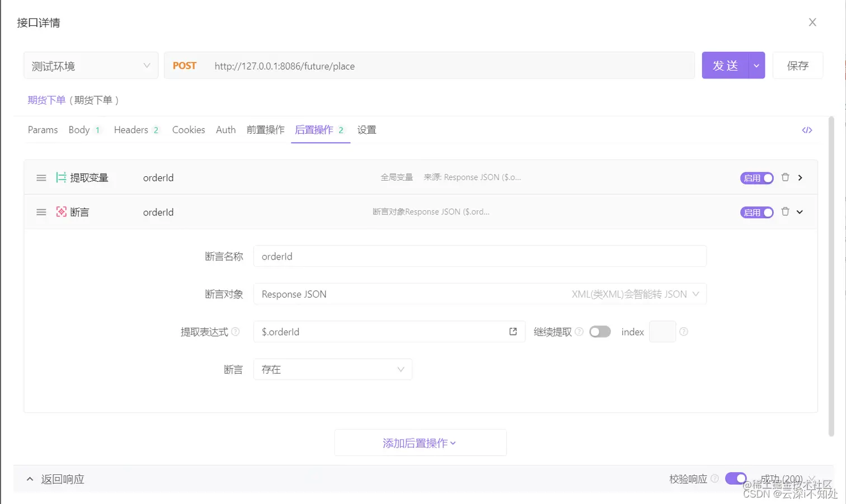The height and width of the screenshot is (504, 846).
Task: Switch to the Body tab
Action: click(84, 130)
